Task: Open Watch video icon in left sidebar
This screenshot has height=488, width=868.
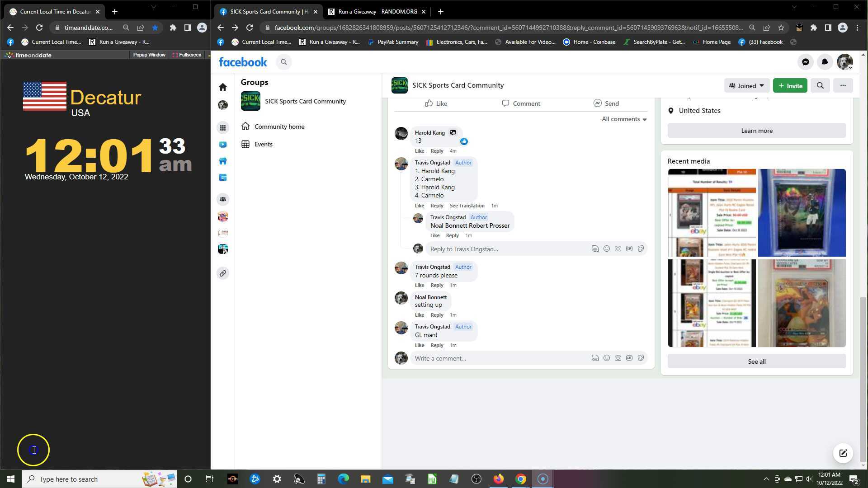Action: (x=222, y=145)
